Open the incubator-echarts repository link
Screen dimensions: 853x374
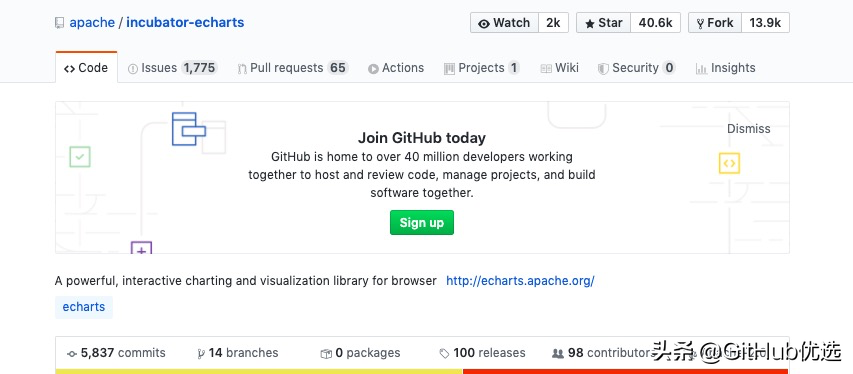tap(185, 23)
